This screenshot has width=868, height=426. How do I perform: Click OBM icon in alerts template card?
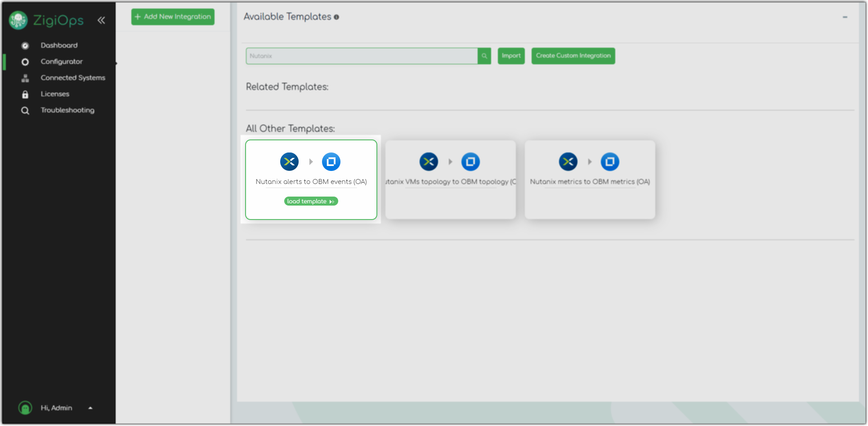click(331, 161)
